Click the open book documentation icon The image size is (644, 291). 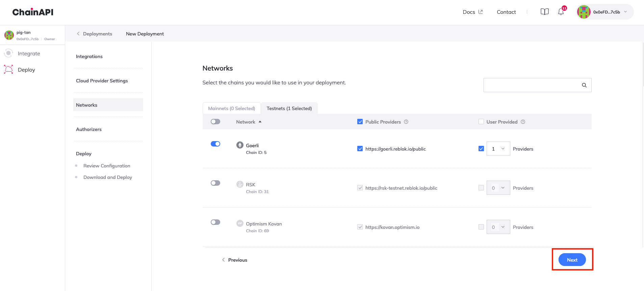tap(544, 12)
